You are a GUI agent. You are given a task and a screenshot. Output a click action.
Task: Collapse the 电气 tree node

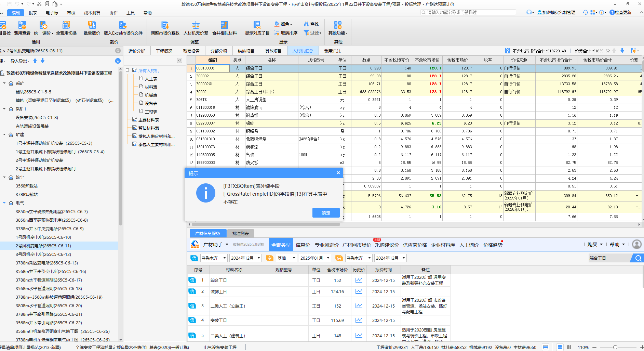(4, 203)
